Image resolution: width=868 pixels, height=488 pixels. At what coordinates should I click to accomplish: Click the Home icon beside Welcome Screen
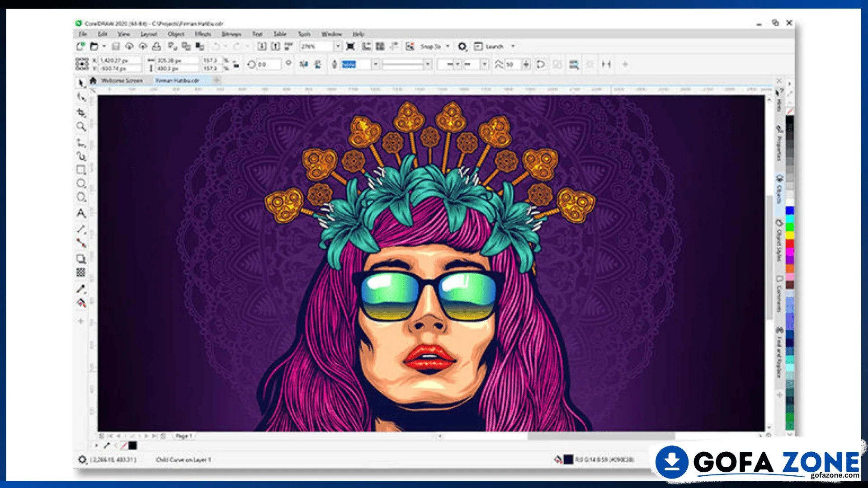[93, 80]
